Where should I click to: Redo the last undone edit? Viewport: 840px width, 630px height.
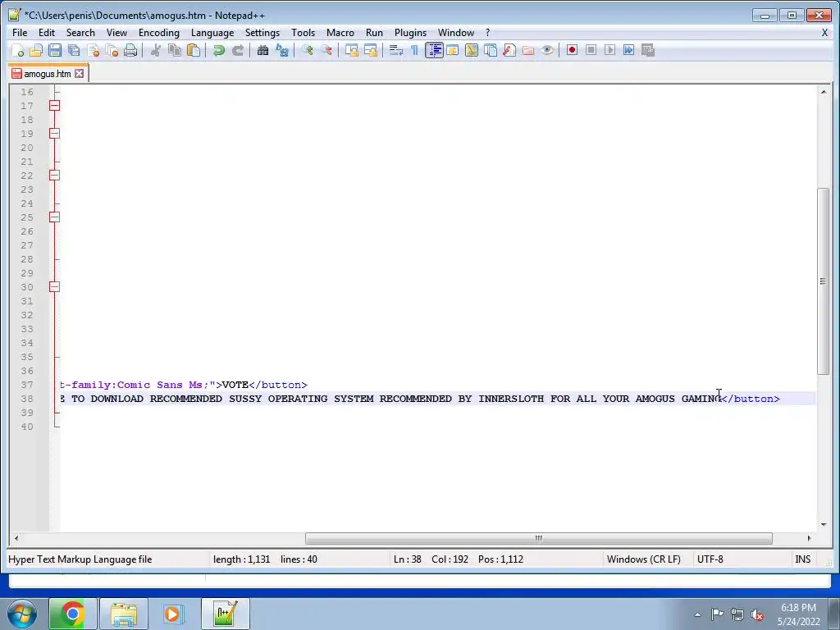[237, 50]
